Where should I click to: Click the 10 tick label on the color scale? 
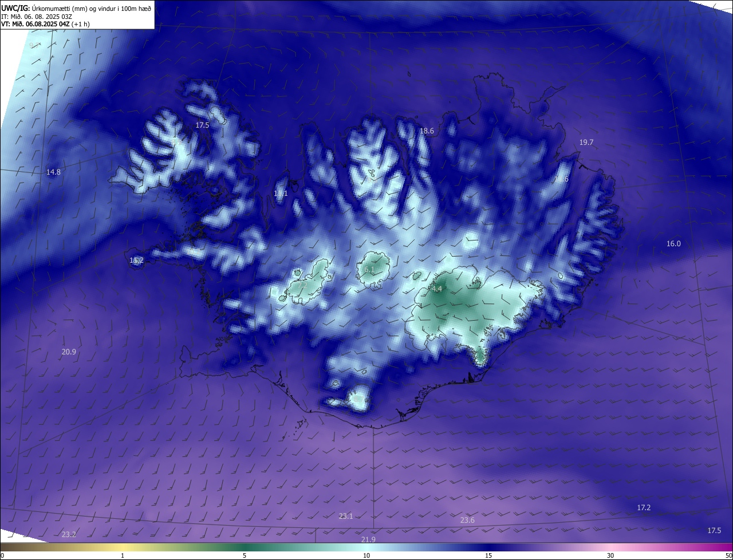pos(366,555)
